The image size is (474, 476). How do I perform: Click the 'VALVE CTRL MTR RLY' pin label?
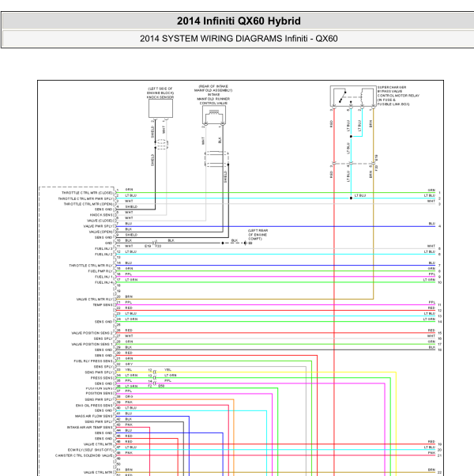[94, 300]
